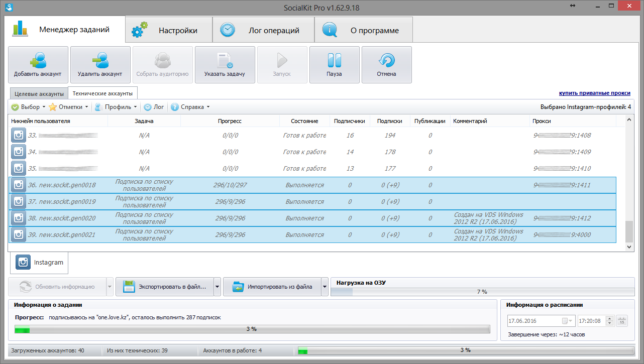Click Instagram icon of new.sockit.gen0020
644x364 pixels.
[x=19, y=218]
